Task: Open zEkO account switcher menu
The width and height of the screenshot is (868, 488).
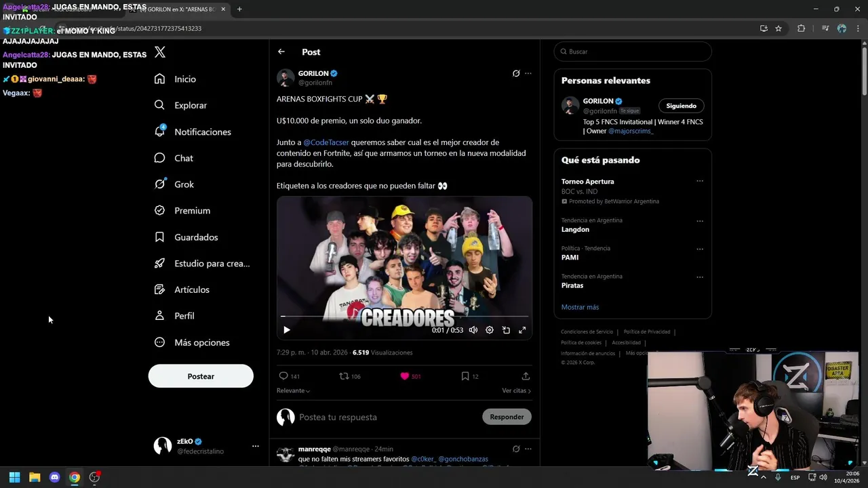Action: (206, 446)
